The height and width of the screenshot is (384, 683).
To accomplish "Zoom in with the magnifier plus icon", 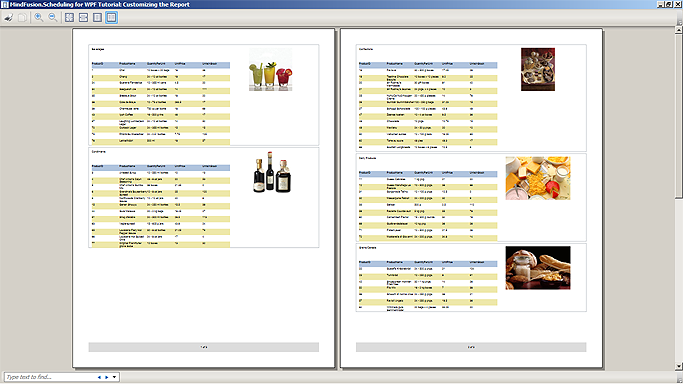I will [39, 17].
